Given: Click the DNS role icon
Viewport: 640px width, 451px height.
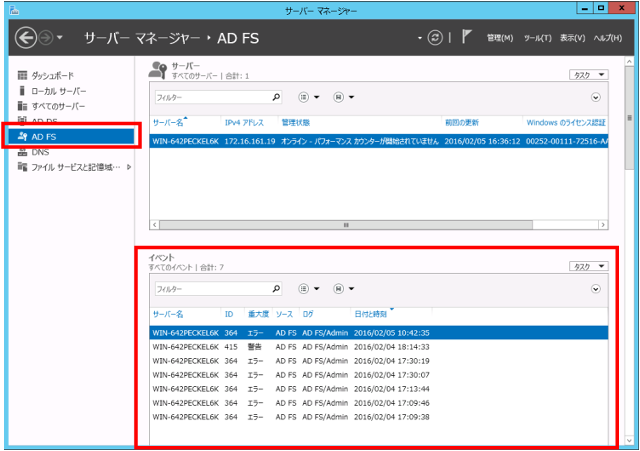Looking at the screenshot, I should click(22, 152).
